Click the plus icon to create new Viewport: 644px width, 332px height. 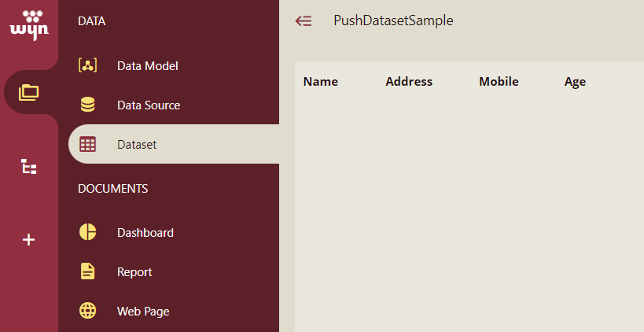29,240
